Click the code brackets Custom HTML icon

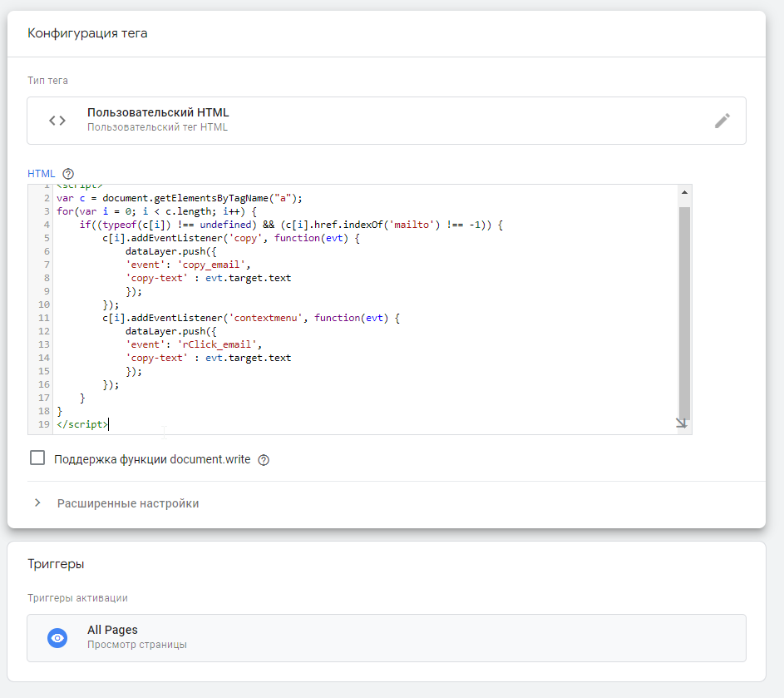coord(57,121)
